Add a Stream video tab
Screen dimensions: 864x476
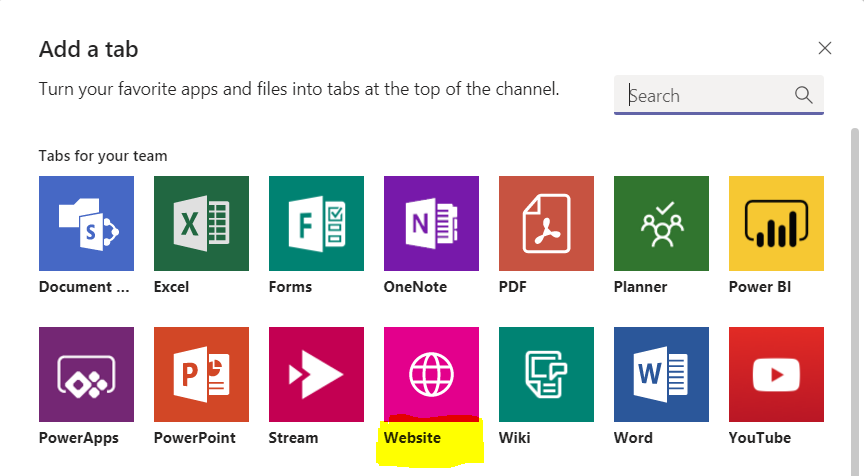pyautogui.click(x=316, y=375)
